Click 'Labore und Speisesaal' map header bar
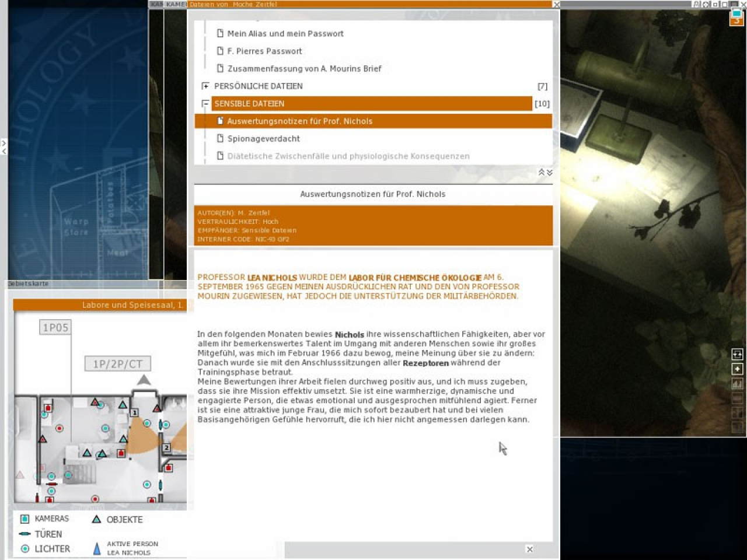 click(100, 305)
